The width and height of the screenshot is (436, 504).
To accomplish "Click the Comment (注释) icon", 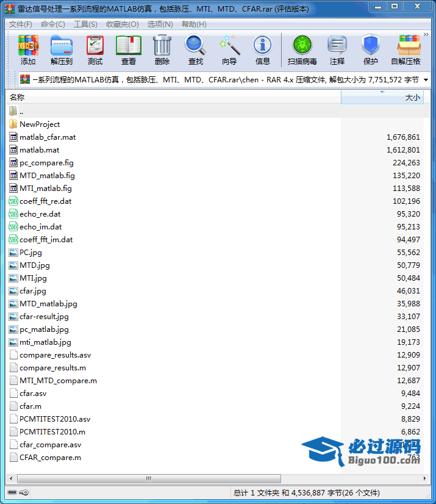I will pos(337,46).
